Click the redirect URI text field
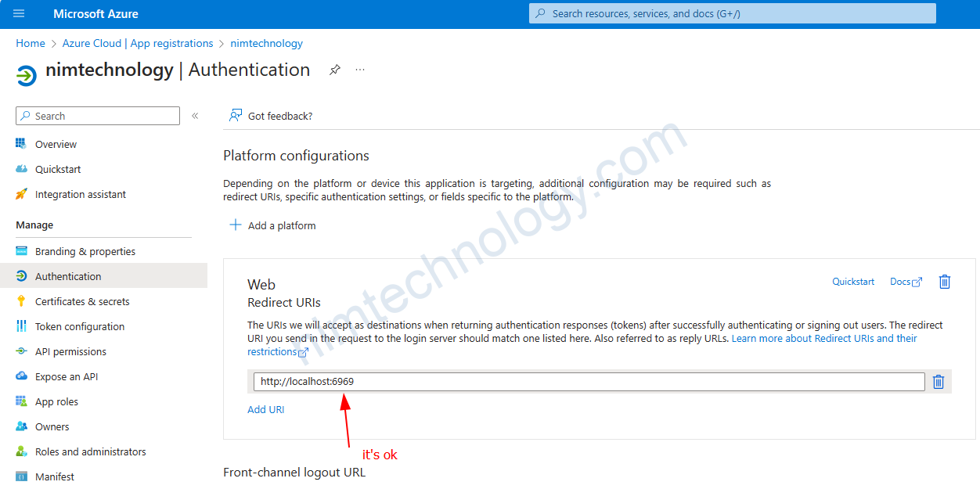This screenshot has width=980, height=489. coord(589,382)
